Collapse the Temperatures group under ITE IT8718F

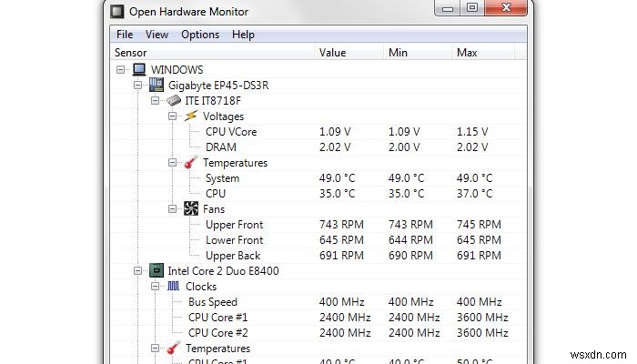pyautogui.click(x=173, y=163)
